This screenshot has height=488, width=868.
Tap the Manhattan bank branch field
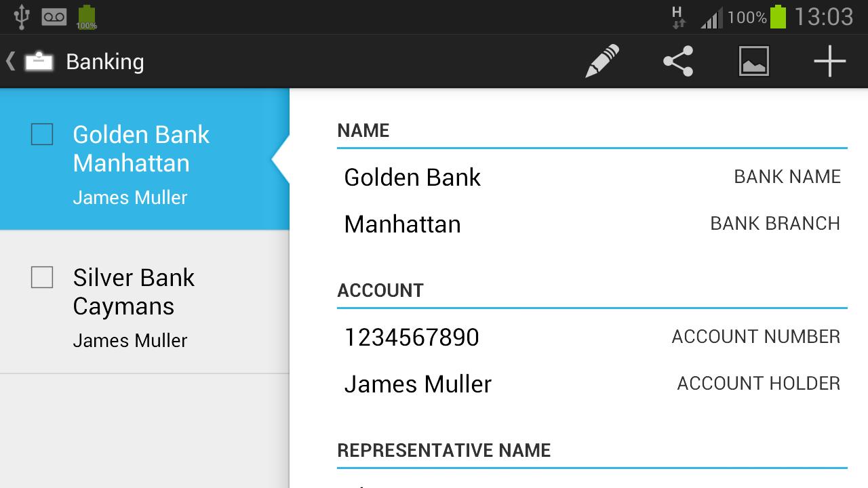tap(402, 224)
